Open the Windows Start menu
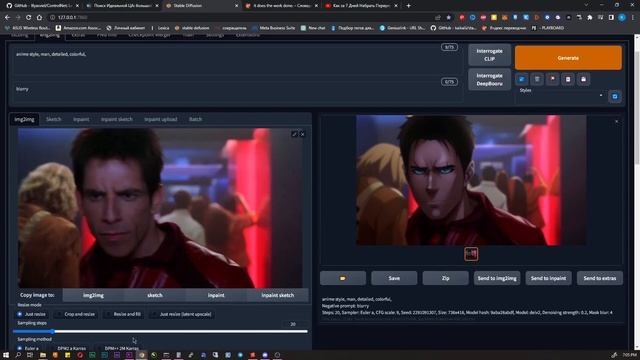The height and width of the screenshot is (360, 640). tap(6, 355)
